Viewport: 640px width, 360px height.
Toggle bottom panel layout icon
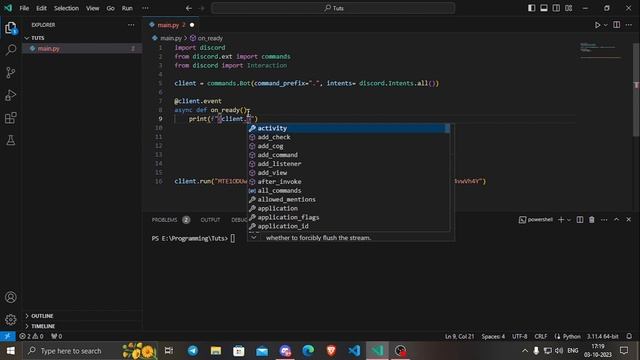click(x=544, y=8)
